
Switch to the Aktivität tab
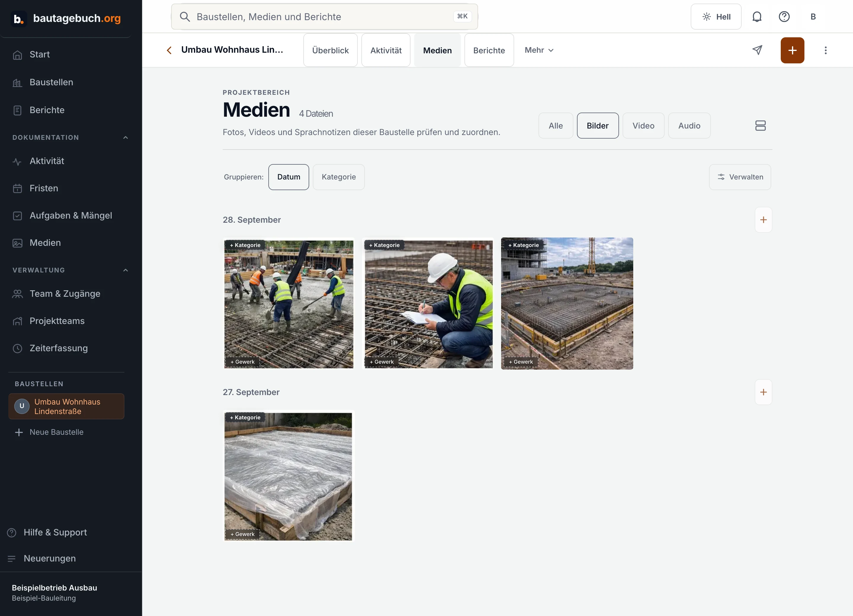[x=386, y=50]
